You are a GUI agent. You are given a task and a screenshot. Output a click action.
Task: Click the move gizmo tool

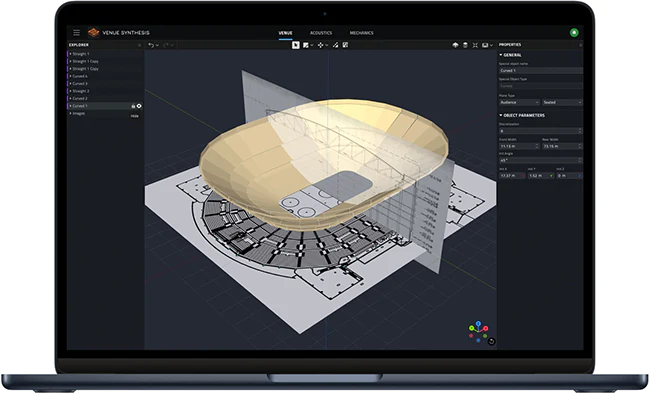click(x=320, y=45)
